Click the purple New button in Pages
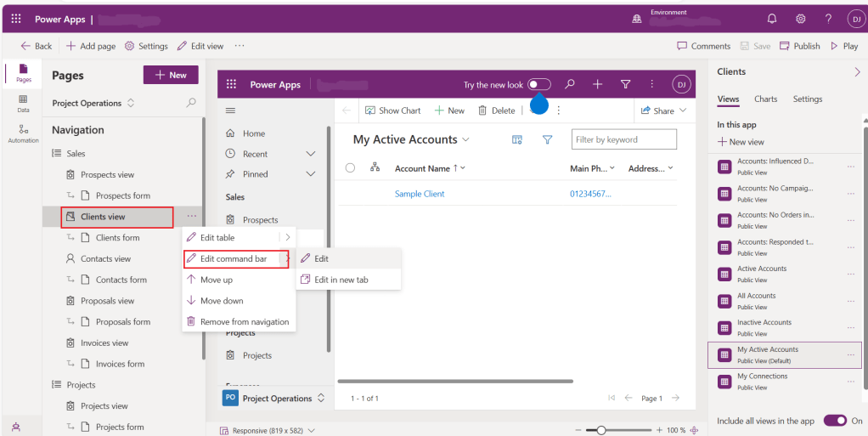868x436 pixels. pyautogui.click(x=171, y=75)
